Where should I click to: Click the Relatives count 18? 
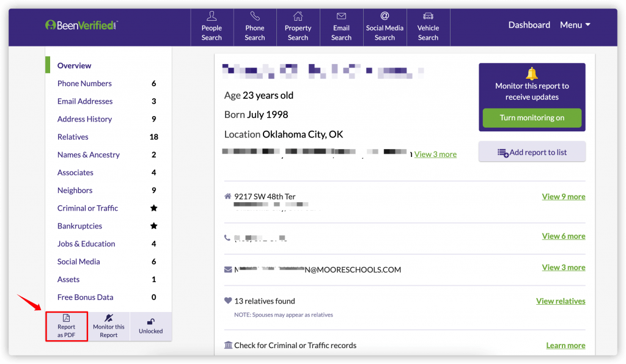coord(153,137)
